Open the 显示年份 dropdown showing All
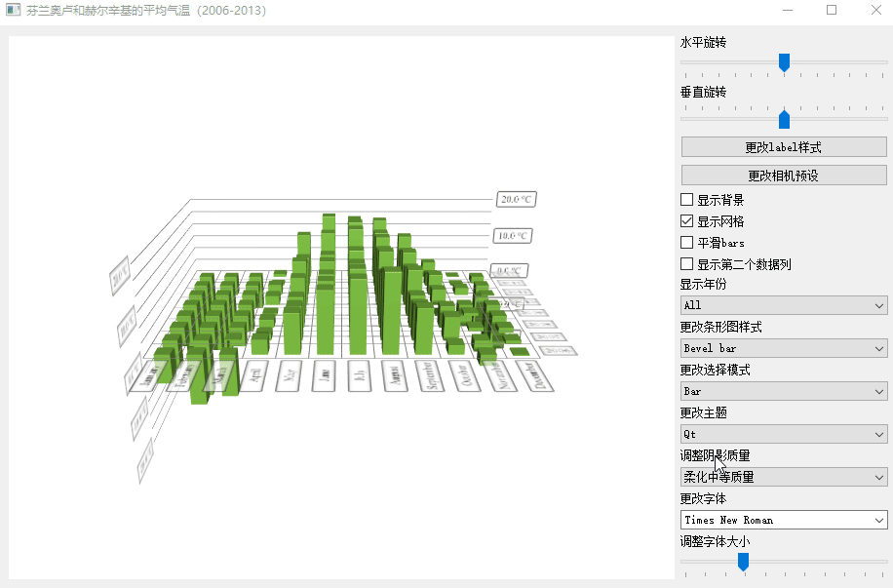The width and height of the screenshot is (893, 588). click(784, 305)
